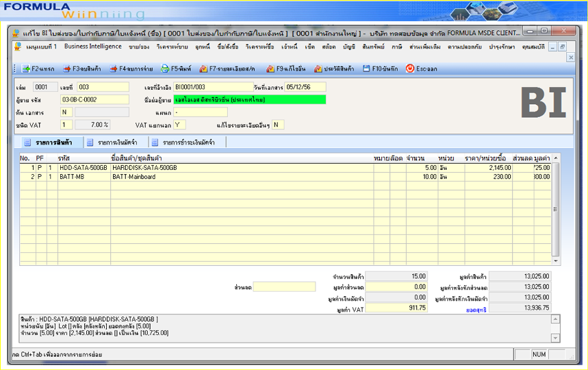Click the ยอดสุทธิ net total label
Screen dimensions: 588x370
476,310
